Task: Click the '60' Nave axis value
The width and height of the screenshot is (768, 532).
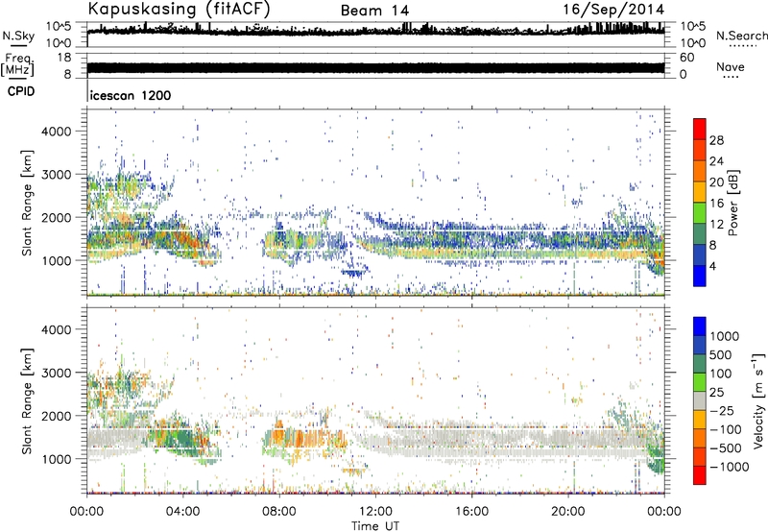Action: (686, 58)
